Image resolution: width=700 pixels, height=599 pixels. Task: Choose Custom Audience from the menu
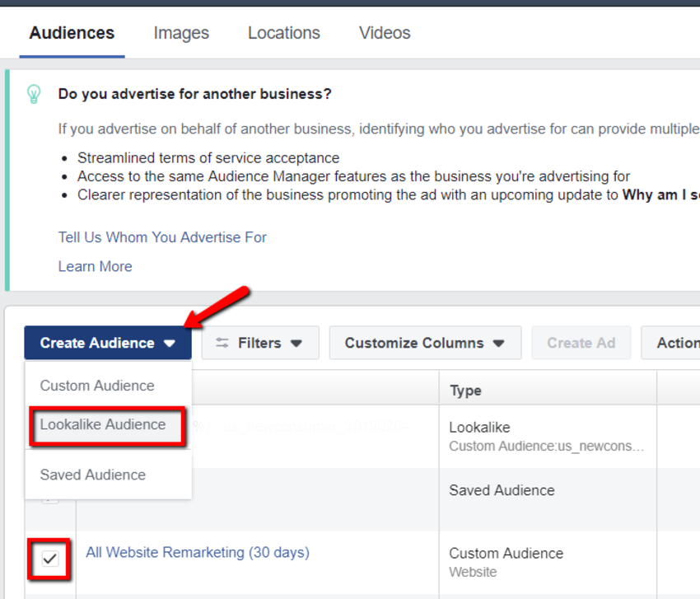tap(108, 386)
